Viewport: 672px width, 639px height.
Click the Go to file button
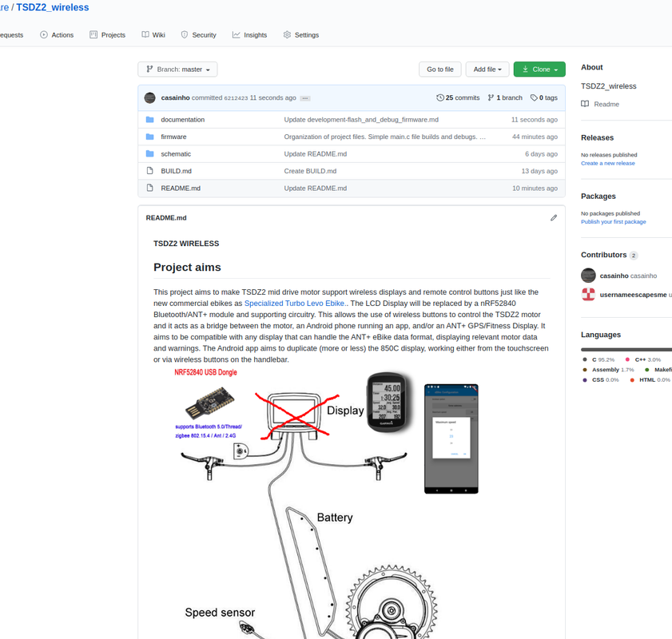pos(440,69)
